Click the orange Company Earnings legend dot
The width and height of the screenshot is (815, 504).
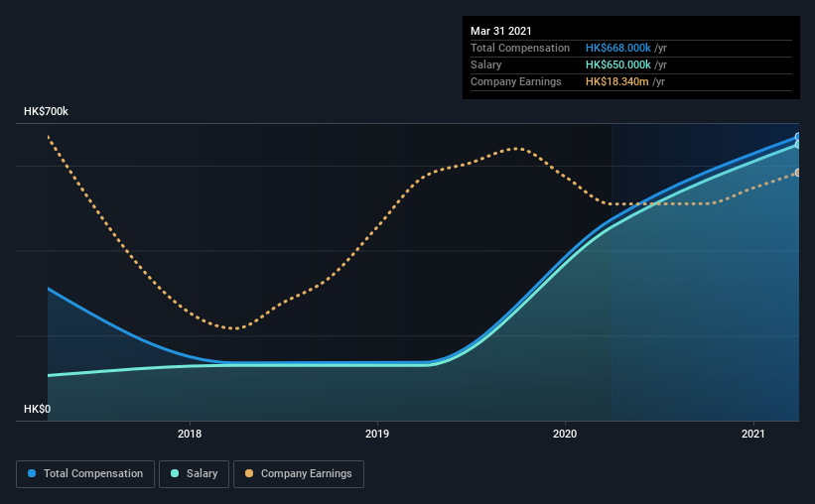(x=249, y=473)
